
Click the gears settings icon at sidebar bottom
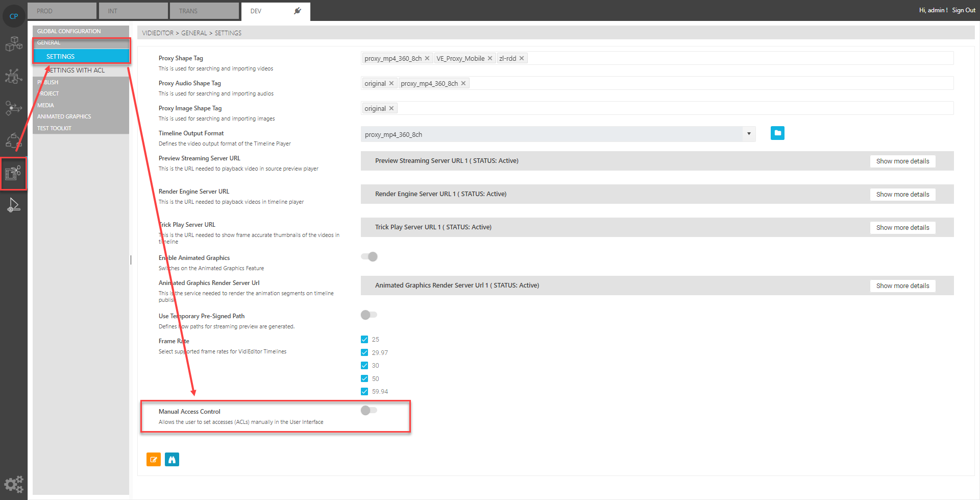[14, 484]
